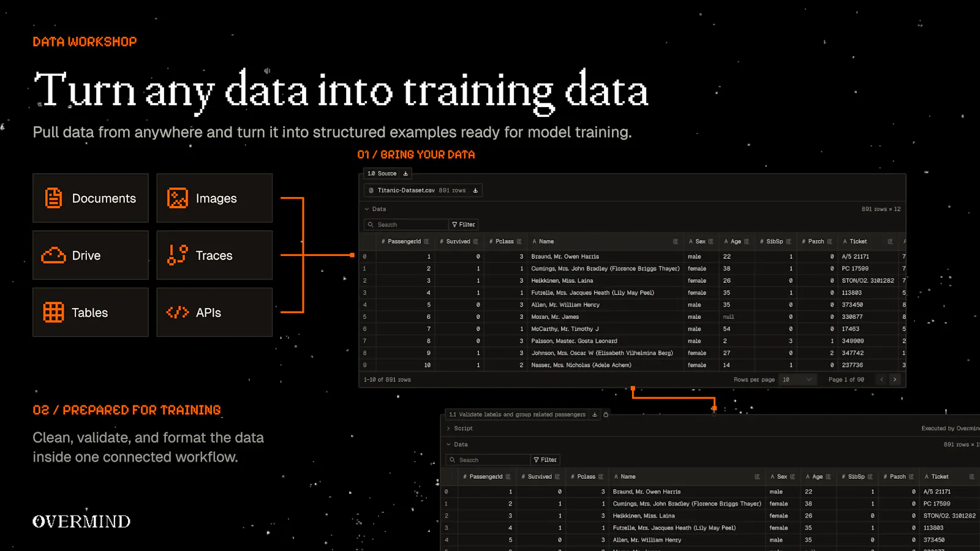The width and height of the screenshot is (980, 551).
Task: Open the Filter button in step 1.1 panel
Action: 545,460
